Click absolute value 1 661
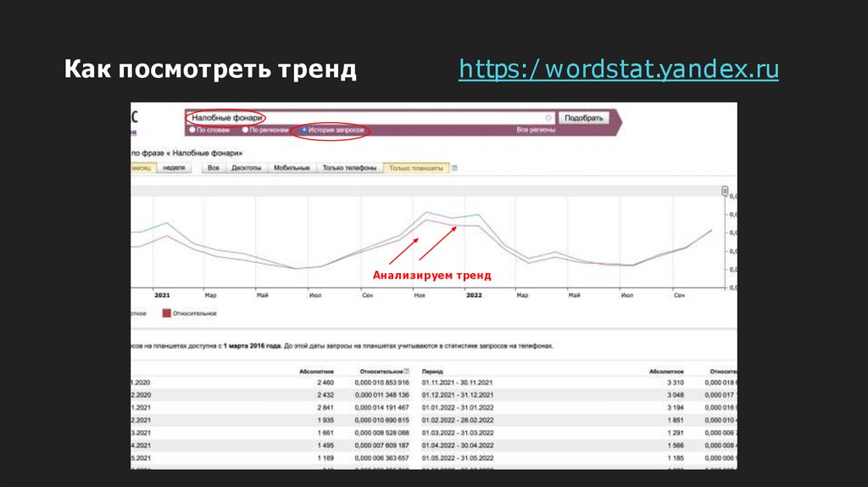This screenshot has width=868, height=487. pos(325,434)
